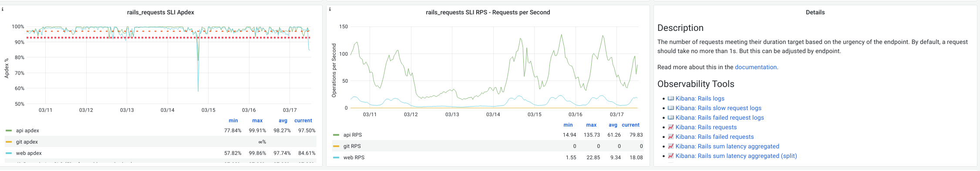Viewport: 980px width, 171px height.
Task: Toggle web apdex series in legend
Action: click(29, 153)
